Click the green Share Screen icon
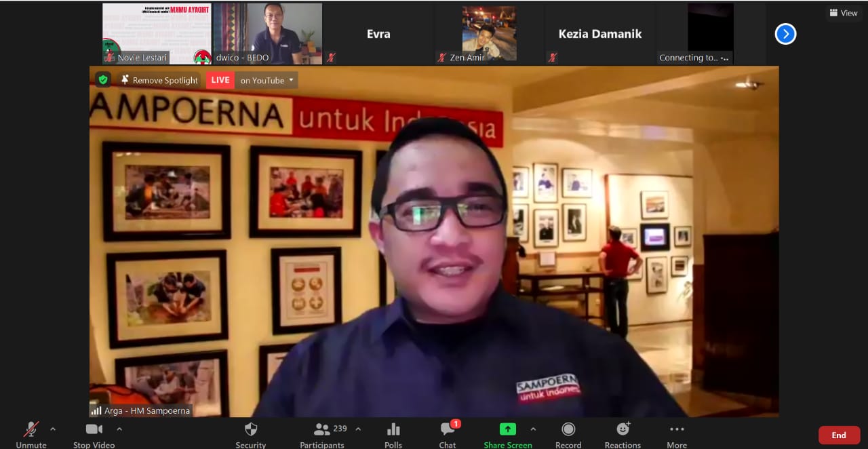Image resolution: width=868 pixels, height=449 pixels. pos(508,429)
